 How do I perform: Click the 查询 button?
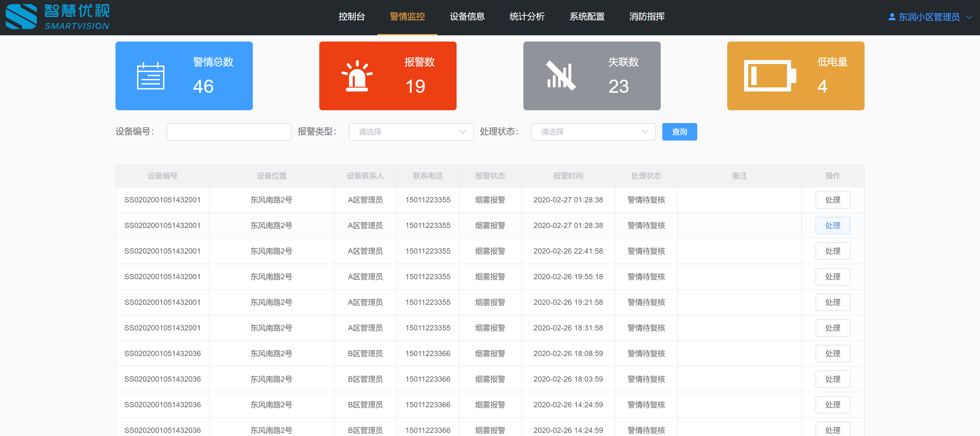(679, 132)
